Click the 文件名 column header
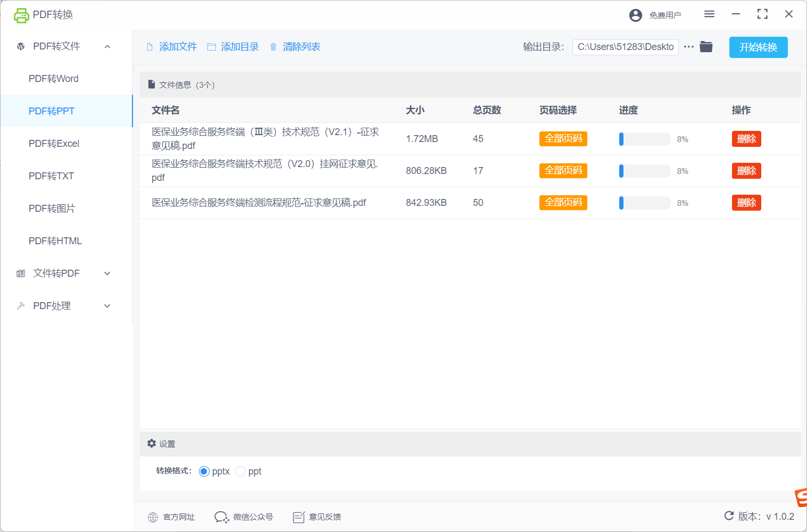 pos(165,110)
